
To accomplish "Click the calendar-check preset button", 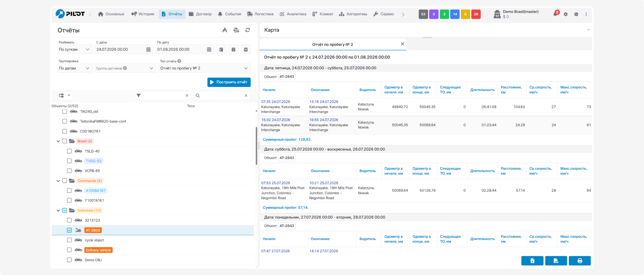I will 234,49.
